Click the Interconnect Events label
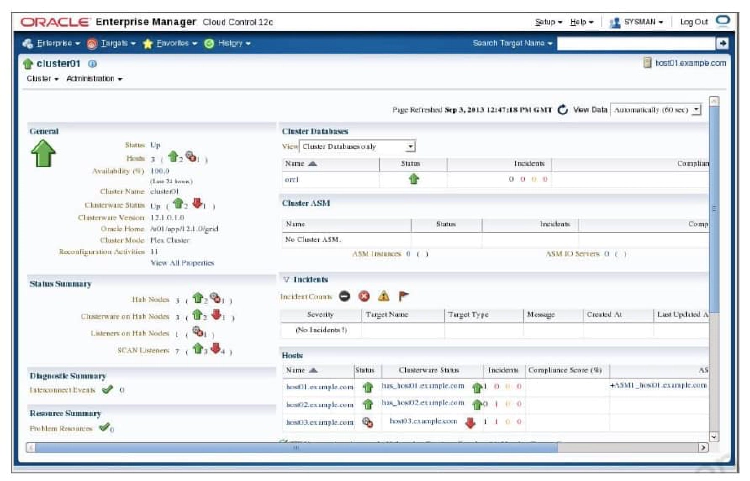This screenshot has width=750, height=481. click(62, 390)
